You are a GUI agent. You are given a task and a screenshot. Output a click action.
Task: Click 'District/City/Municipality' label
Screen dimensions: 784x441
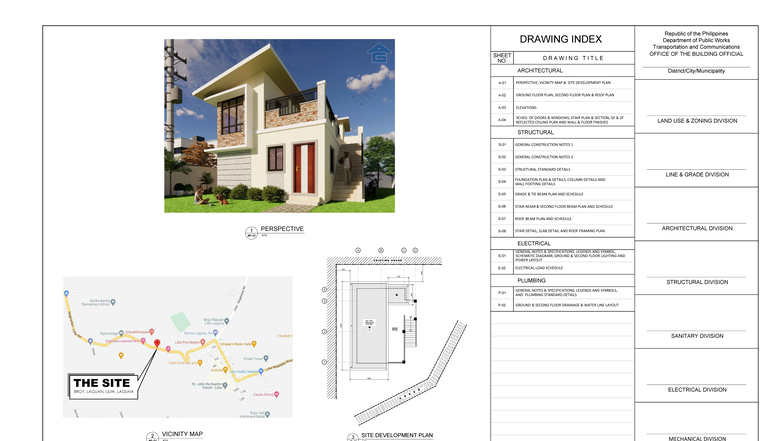696,71
